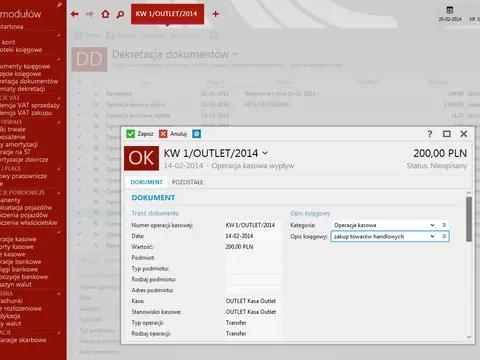Click the Zapisz button label
The image size is (480, 360).
145,134
